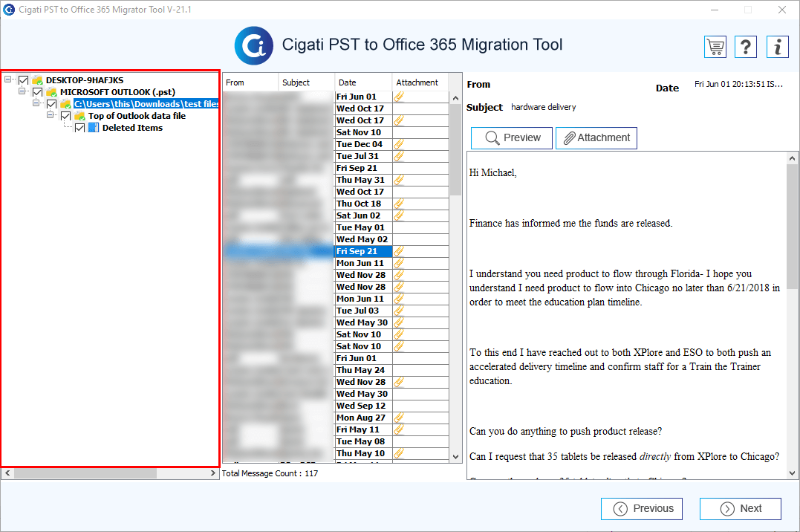Select the "Wed May 02" date cell
800x532 pixels.
(x=363, y=239)
